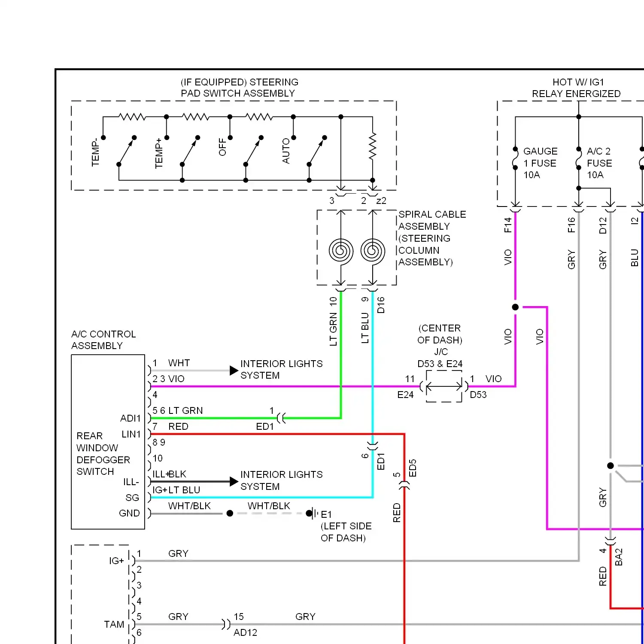Click the A/C 2 FUSE 10A label
This screenshot has height=644, width=644.
pos(599,163)
